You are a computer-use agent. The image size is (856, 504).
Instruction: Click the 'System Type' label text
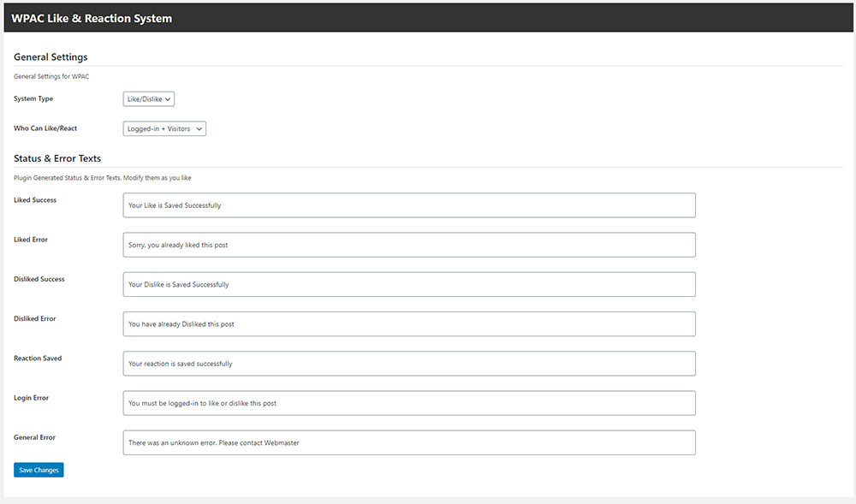coord(33,99)
